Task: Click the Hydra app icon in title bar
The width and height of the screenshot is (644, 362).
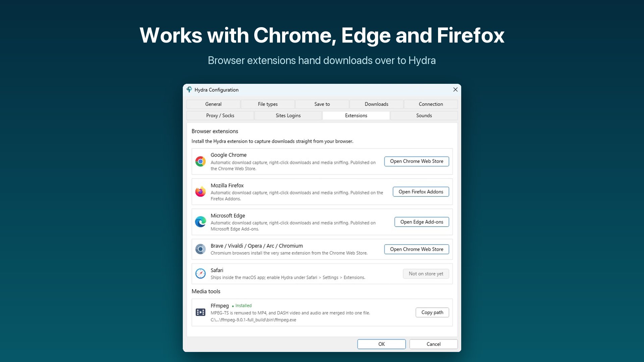Action: pyautogui.click(x=189, y=89)
